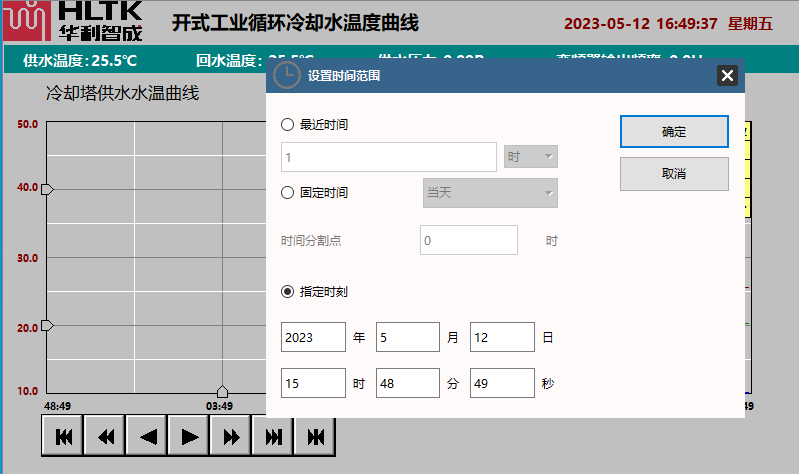Close the time range dialog
The width and height of the screenshot is (799, 474).
point(727,75)
